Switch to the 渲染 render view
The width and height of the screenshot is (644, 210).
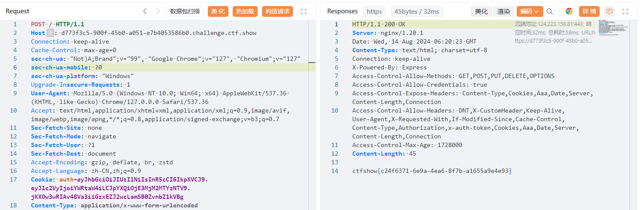pos(504,12)
